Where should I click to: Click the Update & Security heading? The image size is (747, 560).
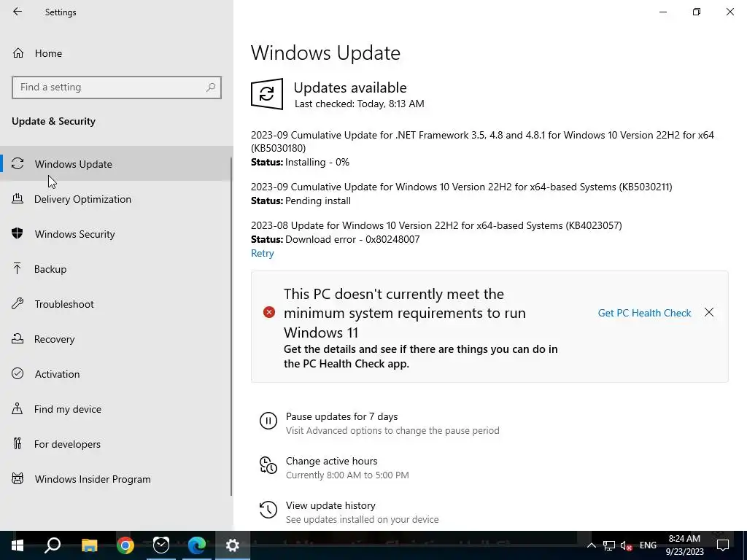coord(53,121)
